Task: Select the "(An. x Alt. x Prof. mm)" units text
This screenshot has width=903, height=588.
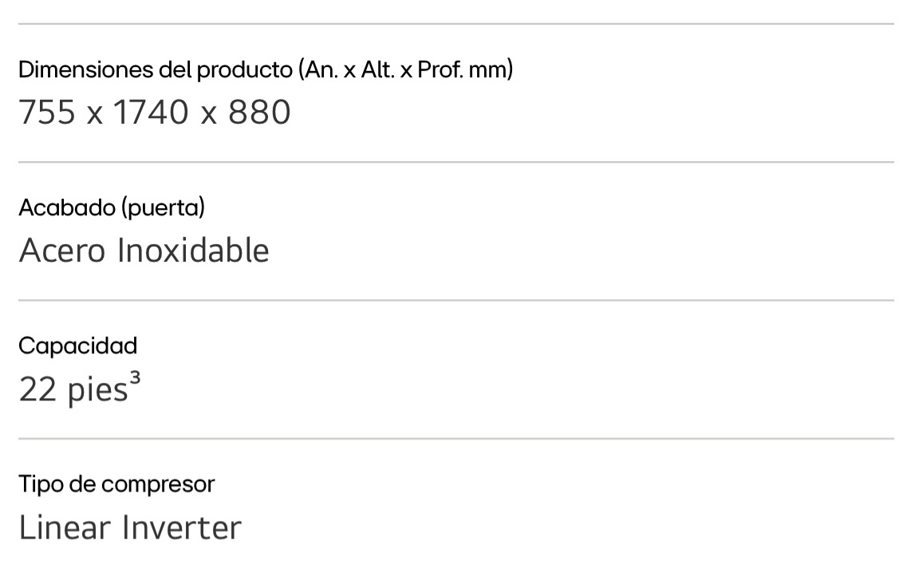Action: pyautogui.click(x=405, y=70)
